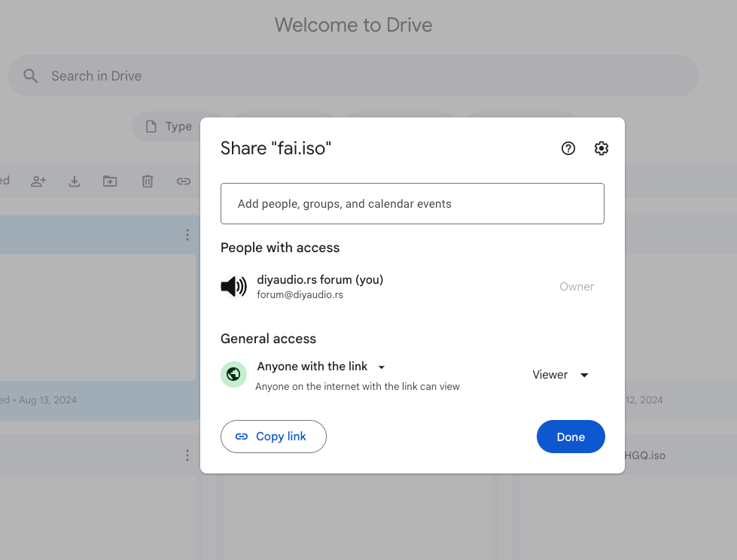
Task: Click the "HGQ.iso" file name
Action: (644, 455)
